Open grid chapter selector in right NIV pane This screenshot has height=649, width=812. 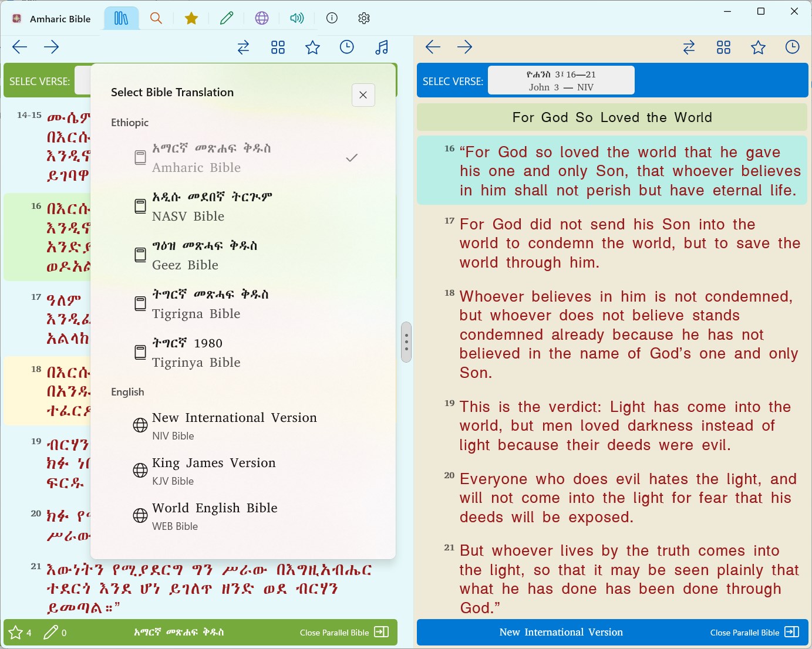click(x=723, y=48)
